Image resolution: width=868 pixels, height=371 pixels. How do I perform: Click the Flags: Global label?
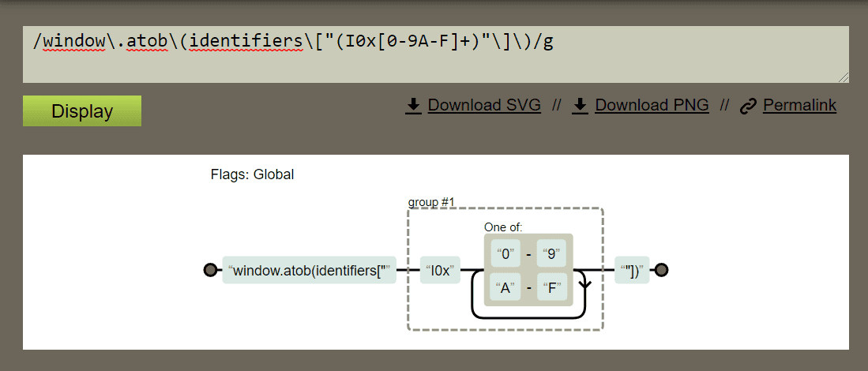coord(252,174)
